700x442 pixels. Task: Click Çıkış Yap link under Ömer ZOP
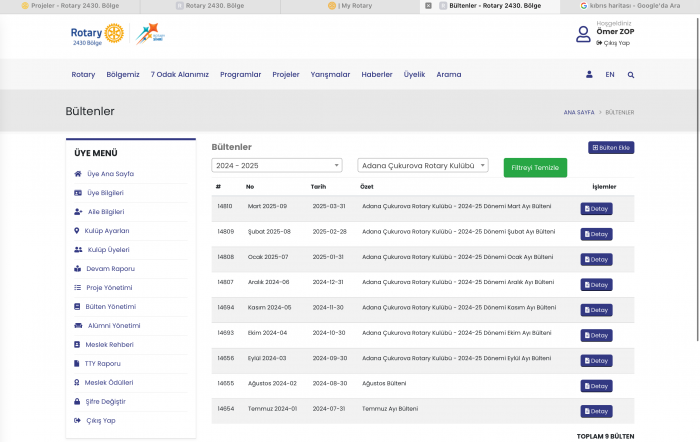pos(613,43)
